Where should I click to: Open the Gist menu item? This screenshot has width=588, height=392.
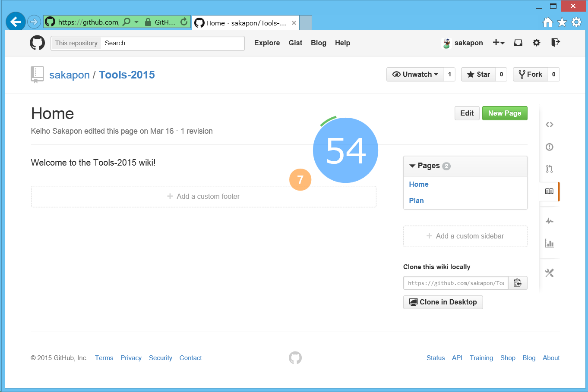pyautogui.click(x=295, y=43)
